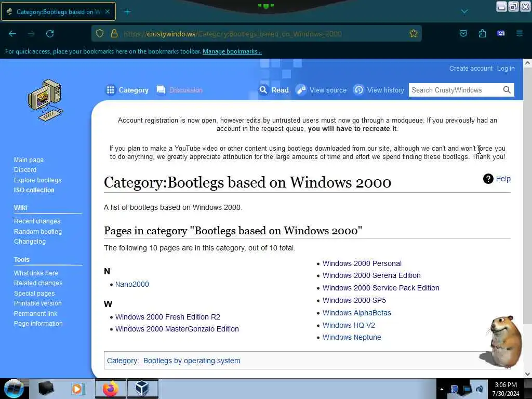The width and height of the screenshot is (532, 399).
Task: Switch to Read view
Action: coord(273,90)
